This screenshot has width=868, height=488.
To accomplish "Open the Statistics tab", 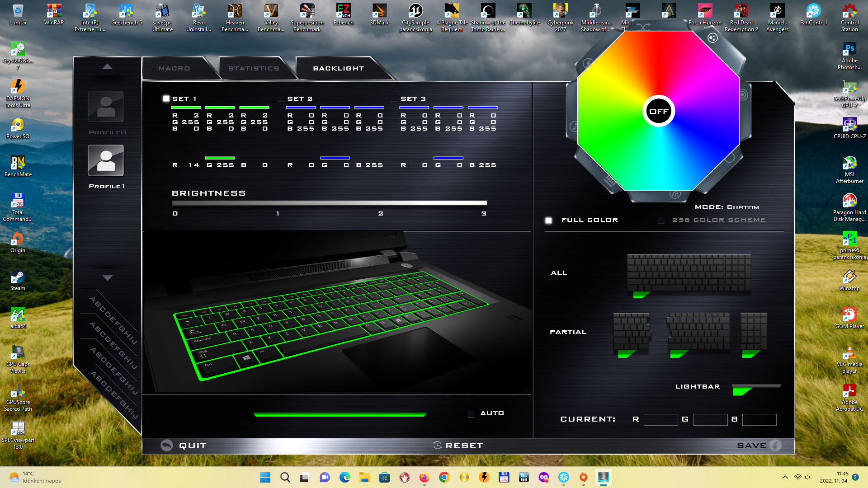I will [x=254, y=68].
